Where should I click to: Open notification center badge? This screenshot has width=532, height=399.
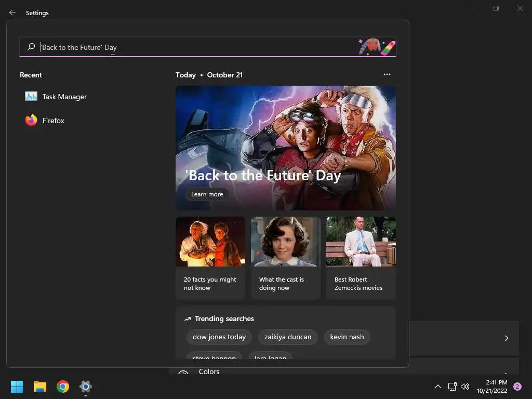point(517,387)
